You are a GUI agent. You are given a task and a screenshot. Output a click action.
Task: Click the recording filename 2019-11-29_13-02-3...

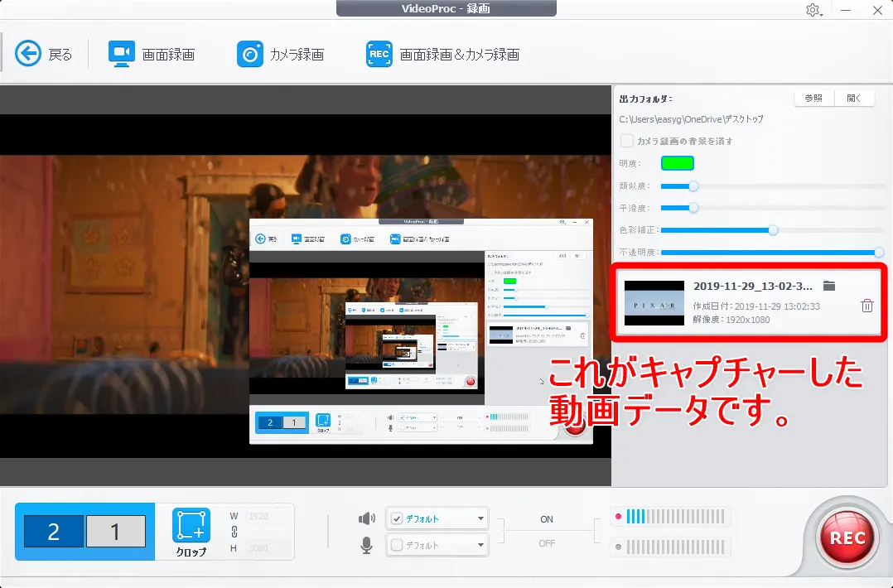(x=752, y=286)
